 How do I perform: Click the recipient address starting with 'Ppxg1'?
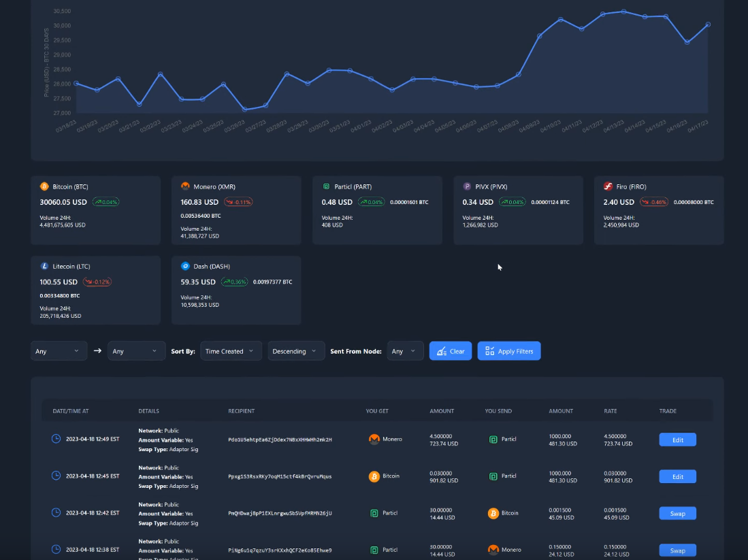click(280, 476)
